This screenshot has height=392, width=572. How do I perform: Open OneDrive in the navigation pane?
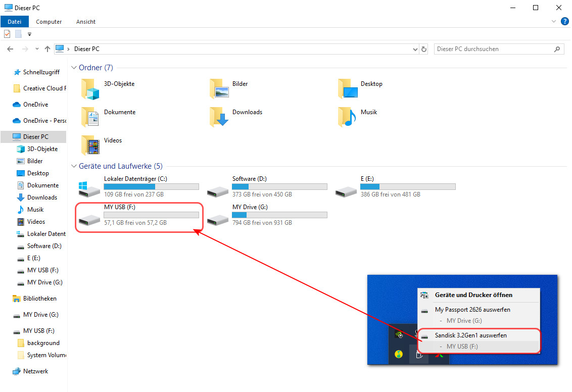click(x=31, y=104)
